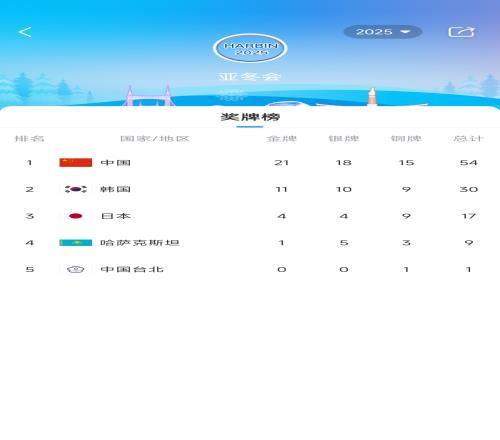Click the 银牌 column header
This screenshot has width=500, height=440.
[344, 139]
